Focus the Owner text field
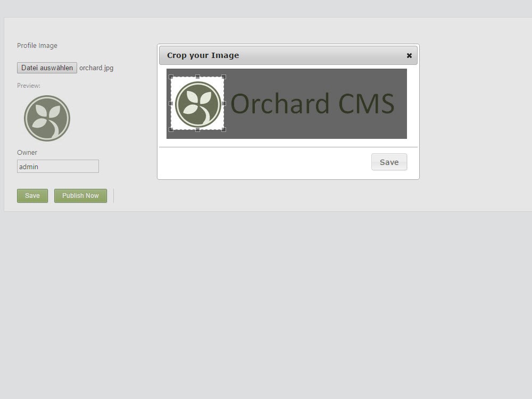This screenshot has width=532, height=399. click(x=58, y=167)
